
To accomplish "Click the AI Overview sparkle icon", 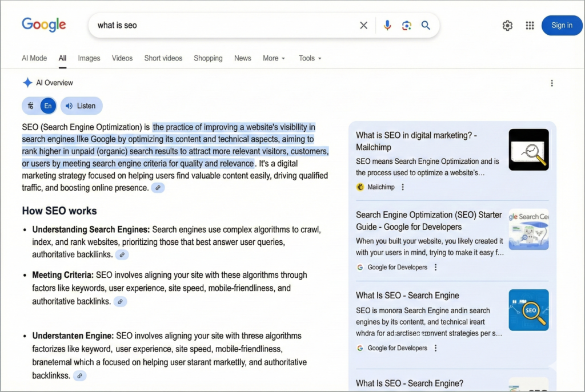I will (x=27, y=82).
